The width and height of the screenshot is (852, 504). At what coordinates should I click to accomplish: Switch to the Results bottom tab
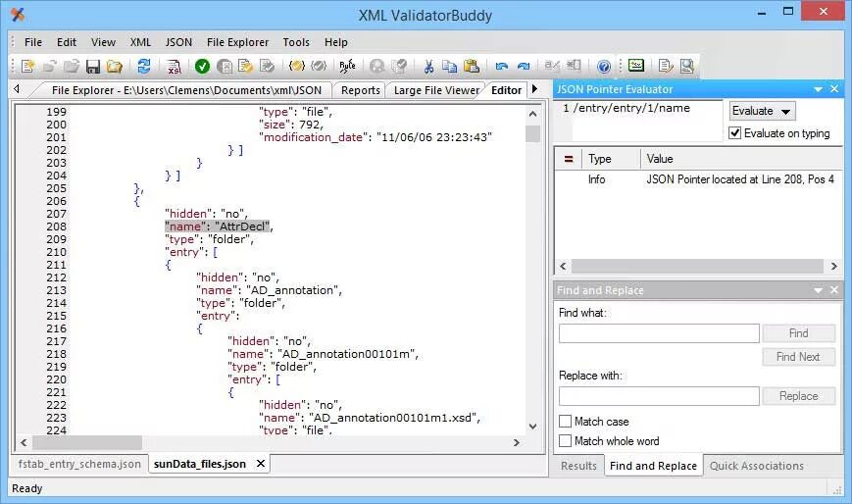tap(578, 466)
